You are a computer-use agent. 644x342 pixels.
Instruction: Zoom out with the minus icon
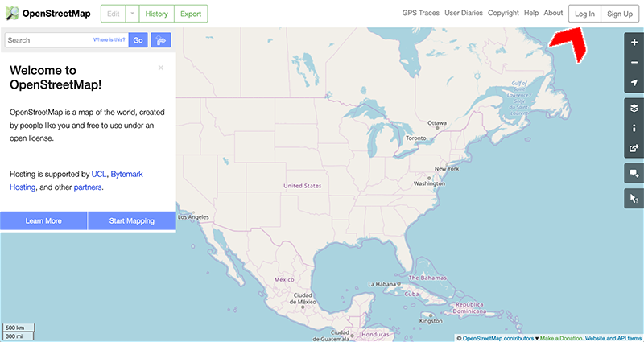634,63
